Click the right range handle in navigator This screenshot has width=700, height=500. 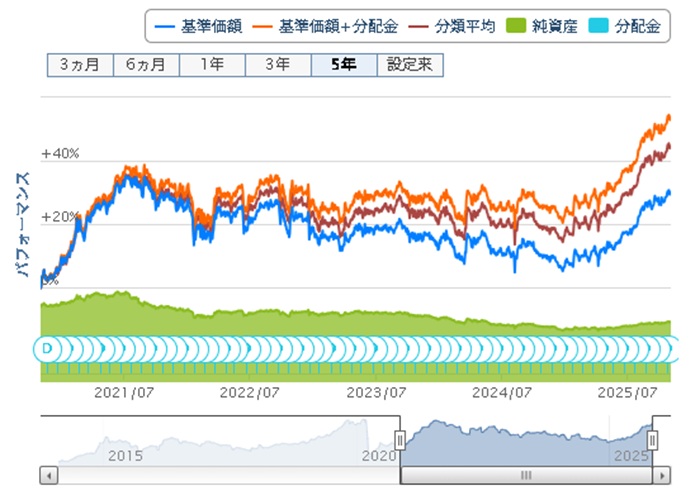[653, 440]
